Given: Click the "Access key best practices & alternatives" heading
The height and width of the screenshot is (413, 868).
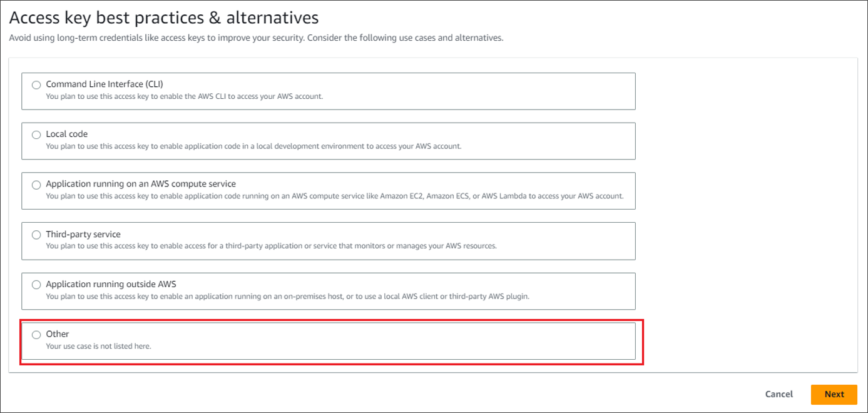Looking at the screenshot, I should [x=164, y=17].
